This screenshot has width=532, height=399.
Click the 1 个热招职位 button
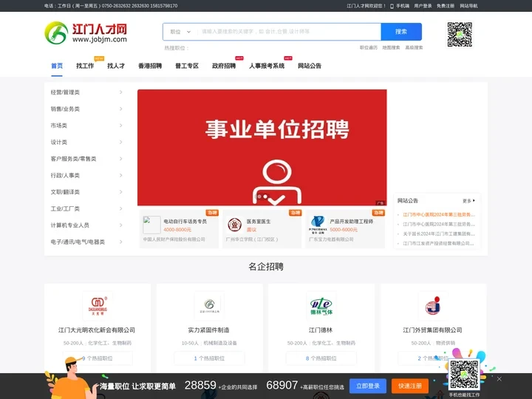pyautogui.click(x=209, y=358)
